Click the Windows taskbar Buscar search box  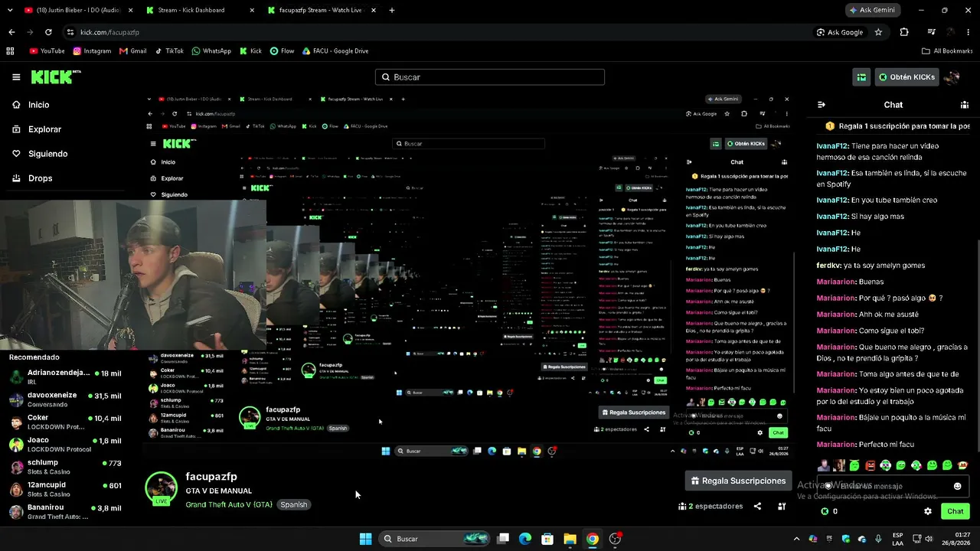tap(436, 539)
